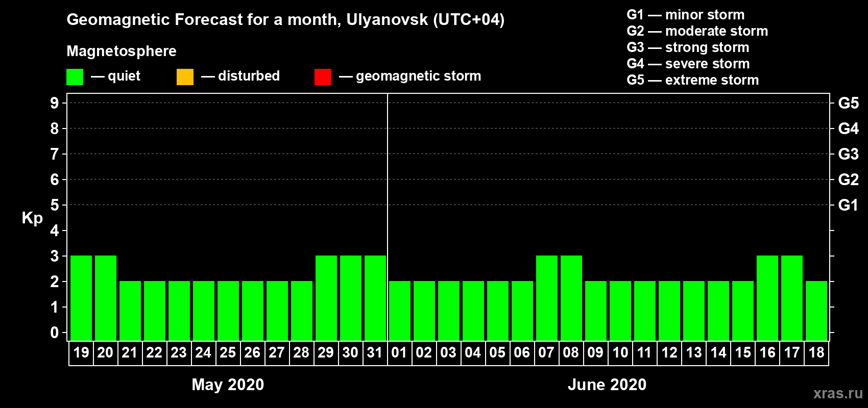The width and height of the screenshot is (868, 408).
Task: Select the bar for June 08
Action: (571, 298)
